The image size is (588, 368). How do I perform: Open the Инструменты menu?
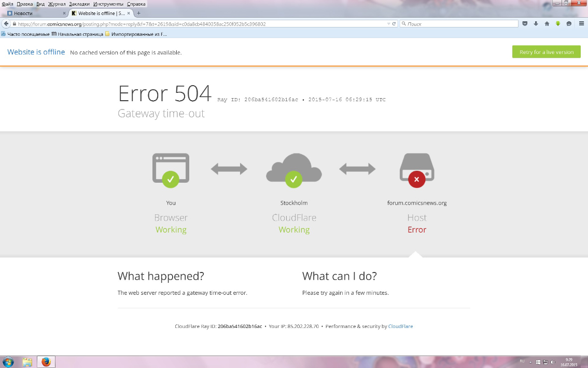click(108, 4)
